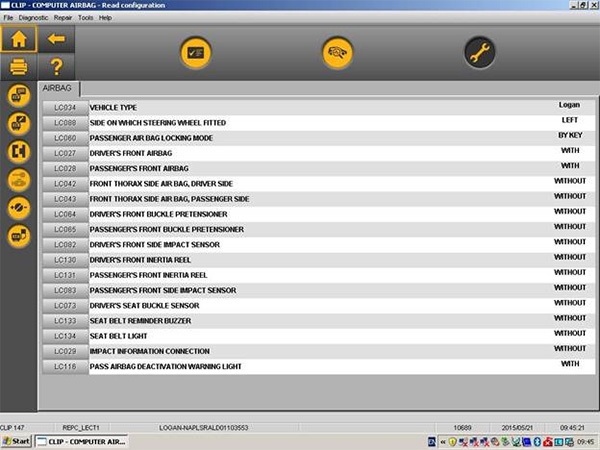Click the LC060 button

pos(65,137)
